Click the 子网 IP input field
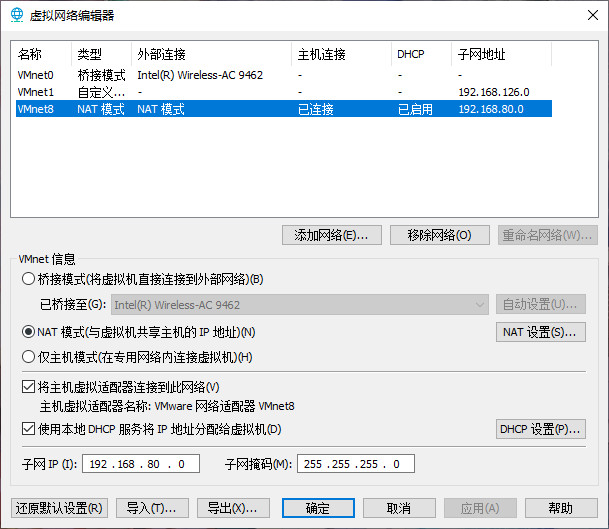 [141, 464]
